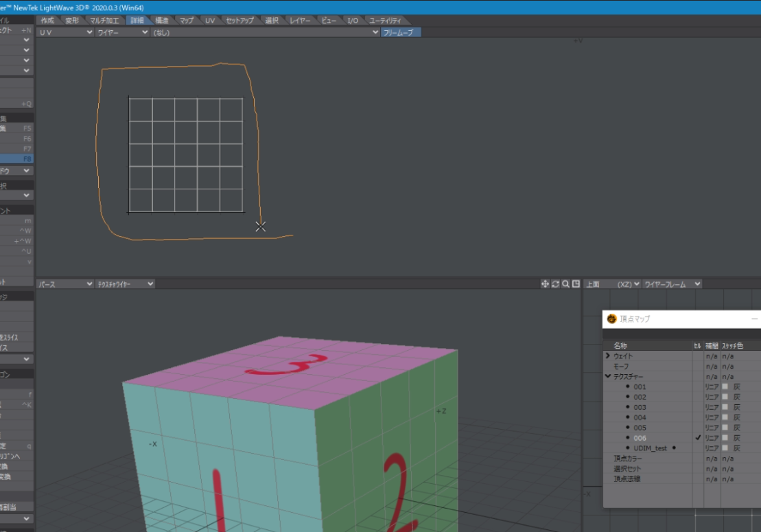Click the フリームーブ button

pos(401,32)
